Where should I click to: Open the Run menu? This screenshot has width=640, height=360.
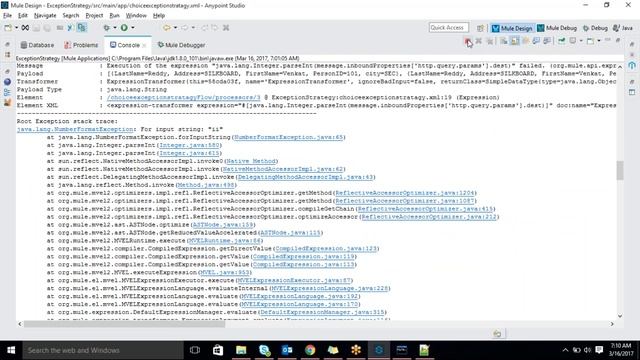(x=114, y=16)
